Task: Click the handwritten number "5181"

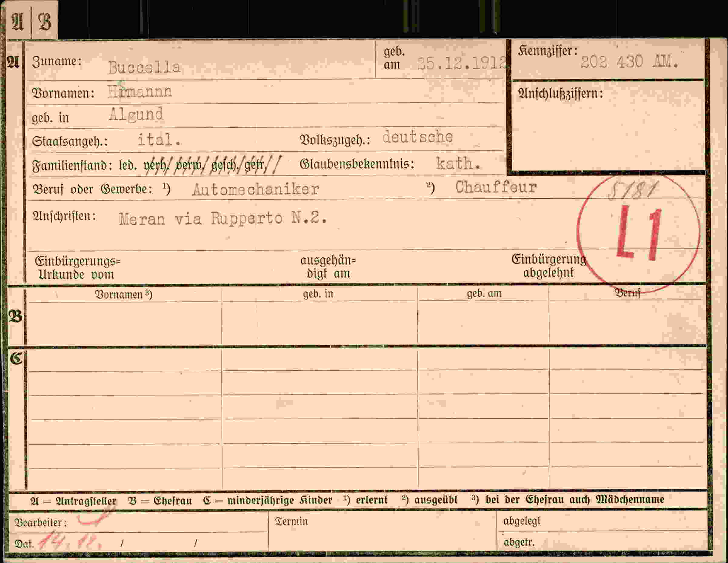Action: (x=633, y=190)
